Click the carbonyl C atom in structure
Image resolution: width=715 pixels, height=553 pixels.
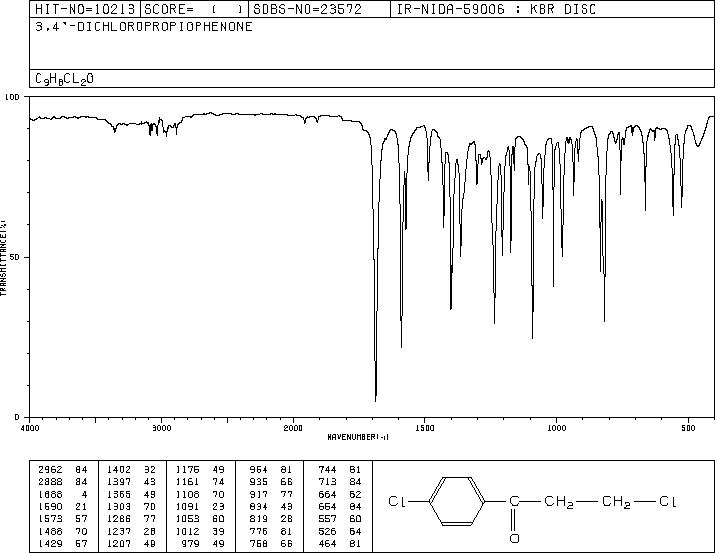(x=514, y=501)
